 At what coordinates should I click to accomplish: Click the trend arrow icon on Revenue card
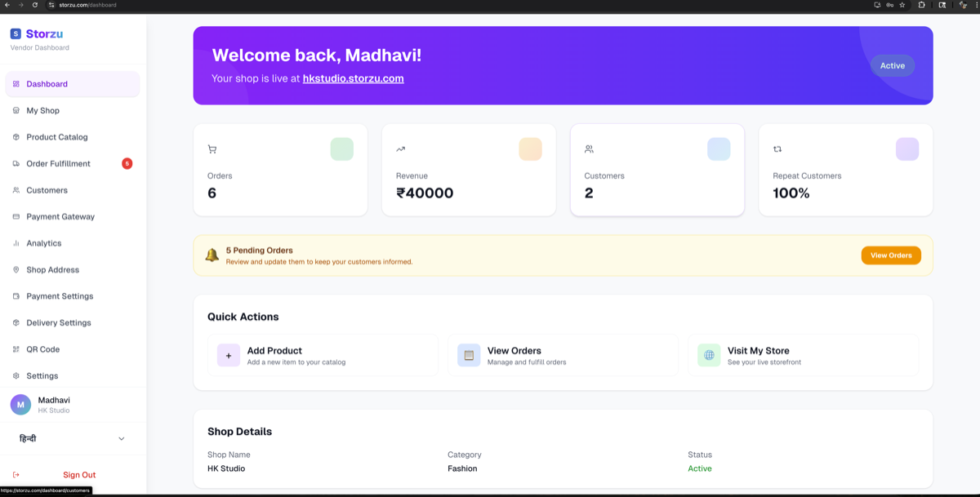[x=401, y=149]
